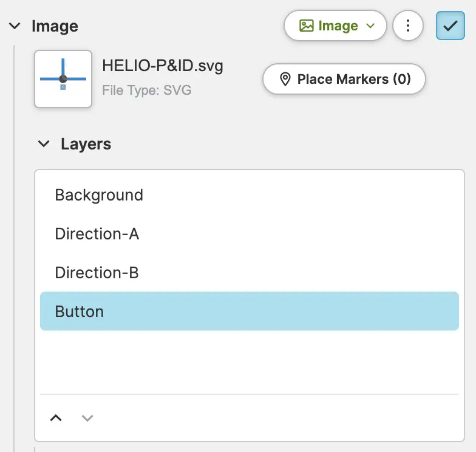Image resolution: width=476 pixels, height=452 pixels.
Task: Move selected layer up with arrow
Action: point(56,417)
